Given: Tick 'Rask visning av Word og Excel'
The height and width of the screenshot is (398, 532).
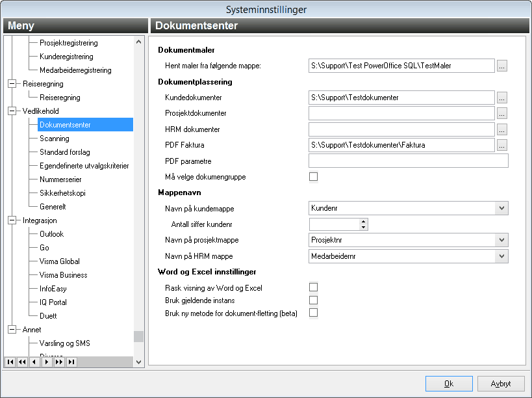Looking at the screenshot, I should (314, 287).
